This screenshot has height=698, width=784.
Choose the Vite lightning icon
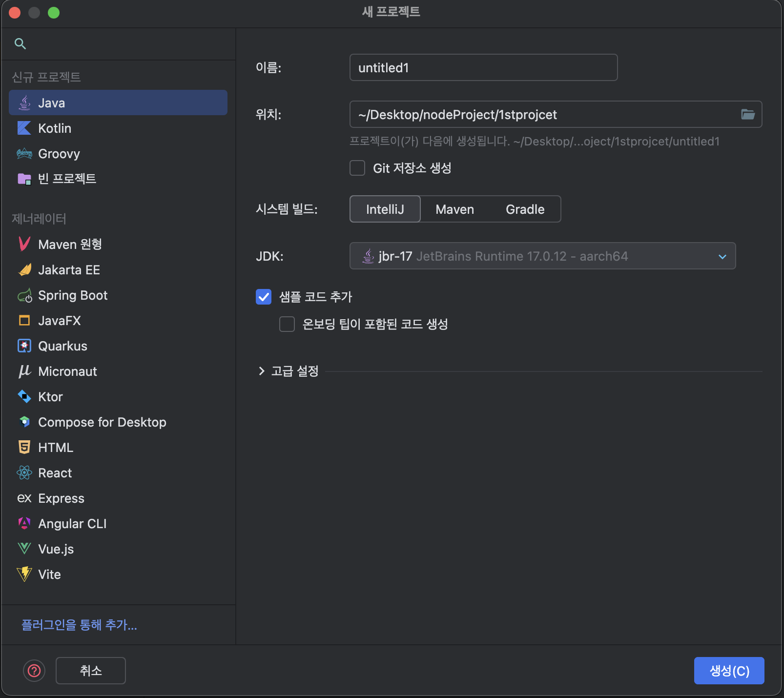click(x=24, y=575)
